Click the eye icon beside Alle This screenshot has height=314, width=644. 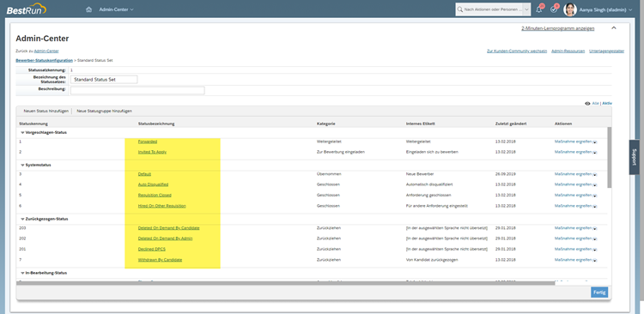[587, 104]
